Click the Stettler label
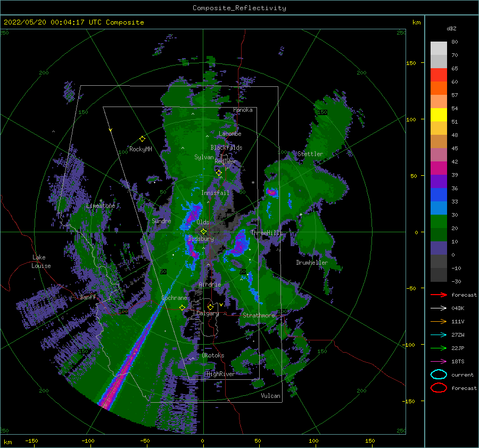This screenshot has width=479, height=448. (x=310, y=154)
